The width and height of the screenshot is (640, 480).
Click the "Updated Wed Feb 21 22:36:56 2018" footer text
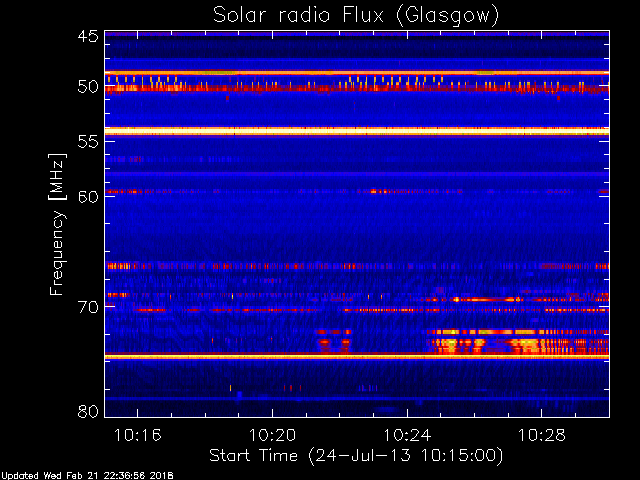pyautogui.click(x=87, y=476)
